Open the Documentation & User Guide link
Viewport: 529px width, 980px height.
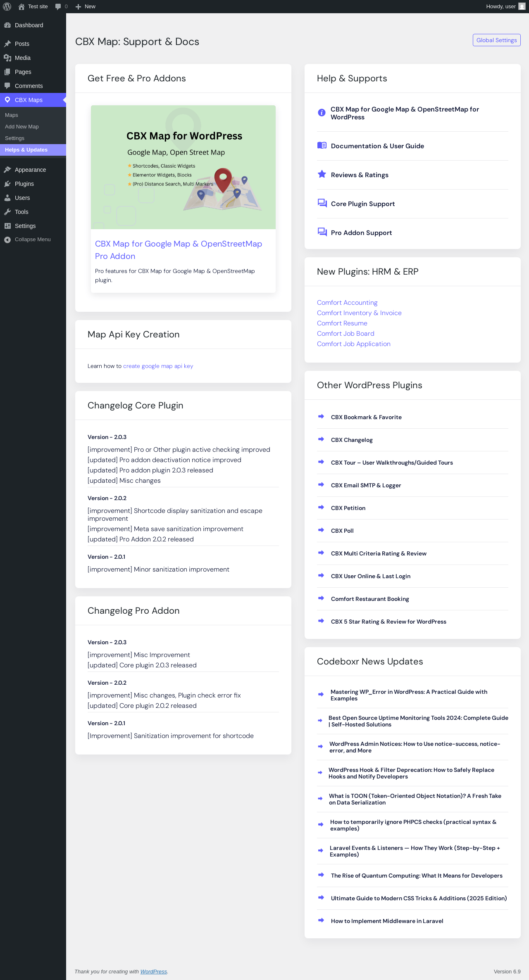[x=377, y=146]
